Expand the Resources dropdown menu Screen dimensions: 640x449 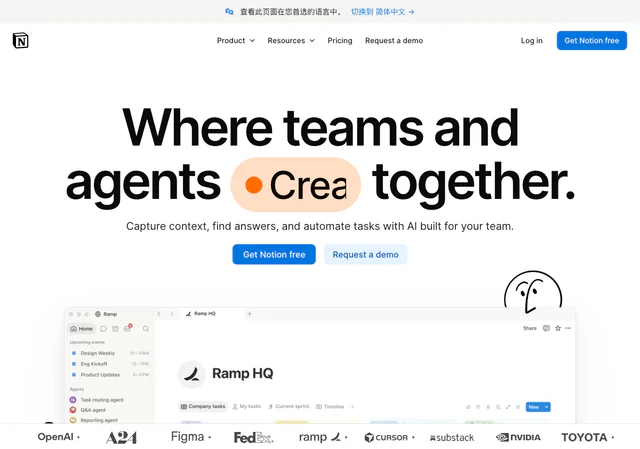[291, 40]
